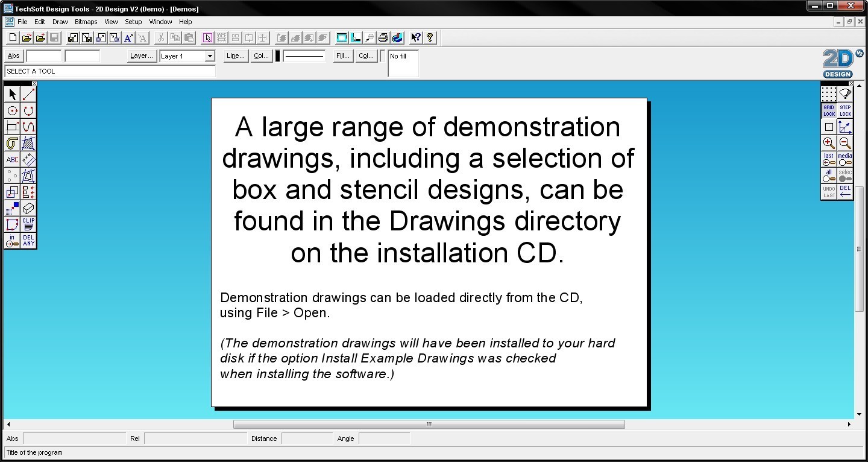Image resolution: width=868 pixels, height=462 pixels.
Task: Activate the DEL ANY delete tool
Action: [28, 241]
